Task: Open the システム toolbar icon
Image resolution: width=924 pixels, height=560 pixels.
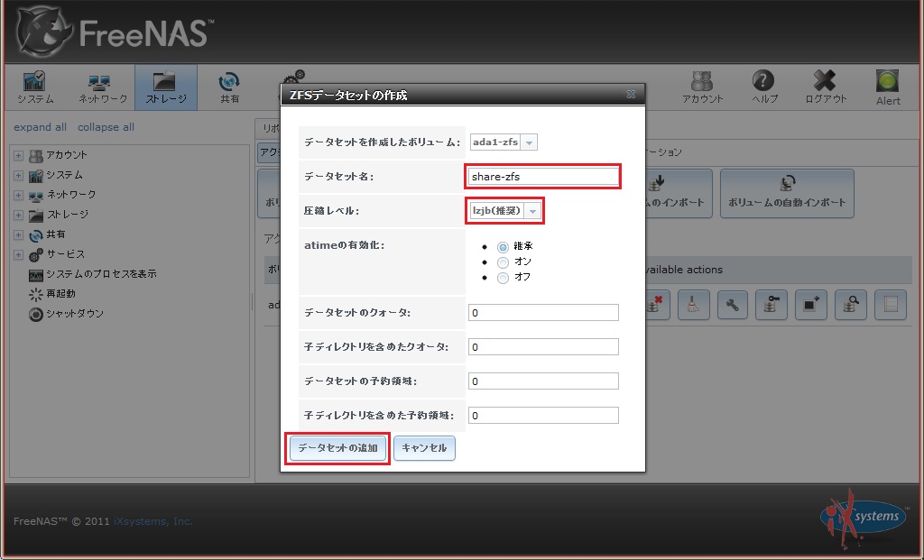Action: click(35, 87)
